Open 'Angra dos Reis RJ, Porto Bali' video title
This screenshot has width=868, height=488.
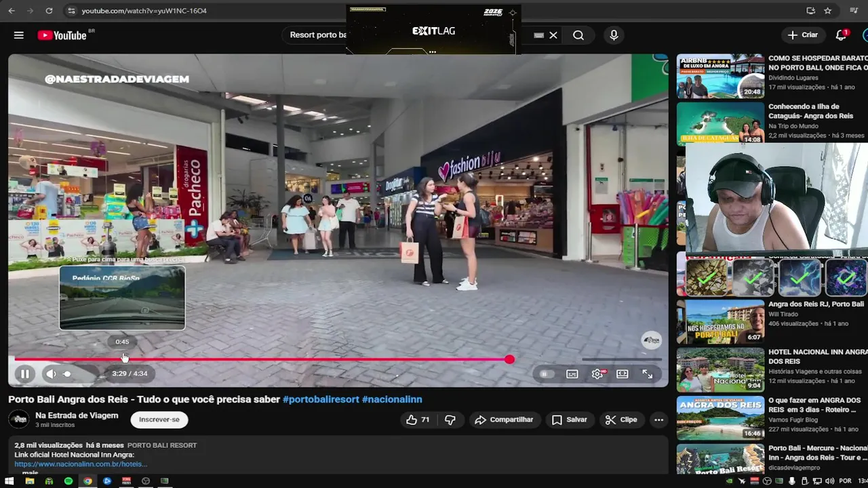coord(816,304)
